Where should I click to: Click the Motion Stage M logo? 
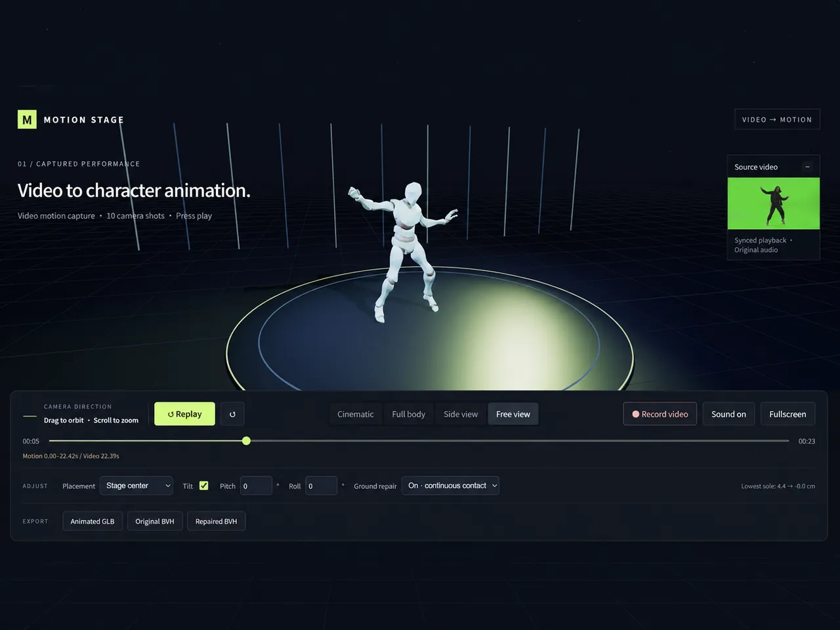point(27,119)
